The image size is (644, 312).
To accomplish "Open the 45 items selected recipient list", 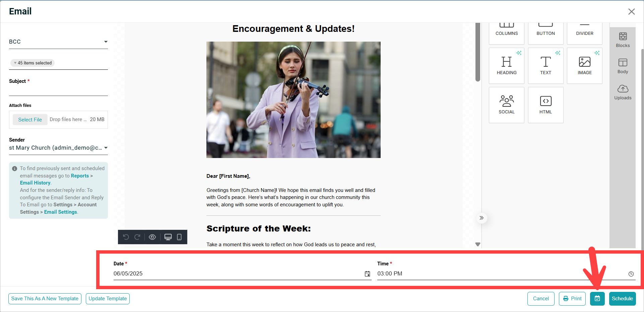I will 33,63.
